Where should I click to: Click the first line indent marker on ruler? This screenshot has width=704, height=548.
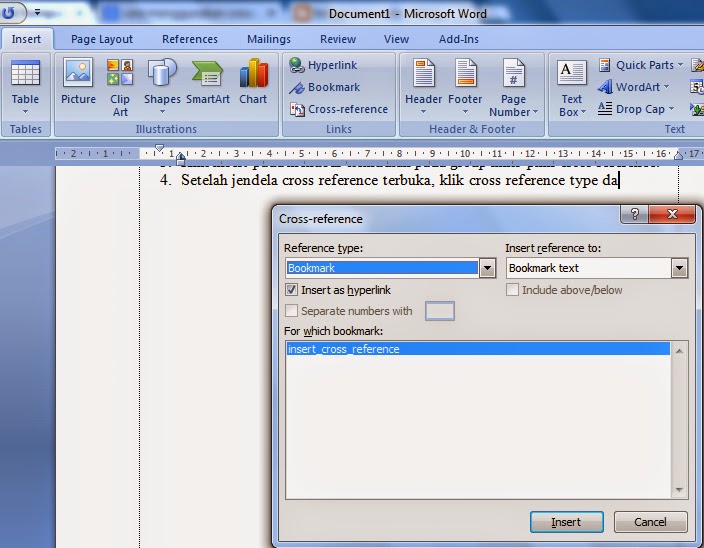click(159, 148)
